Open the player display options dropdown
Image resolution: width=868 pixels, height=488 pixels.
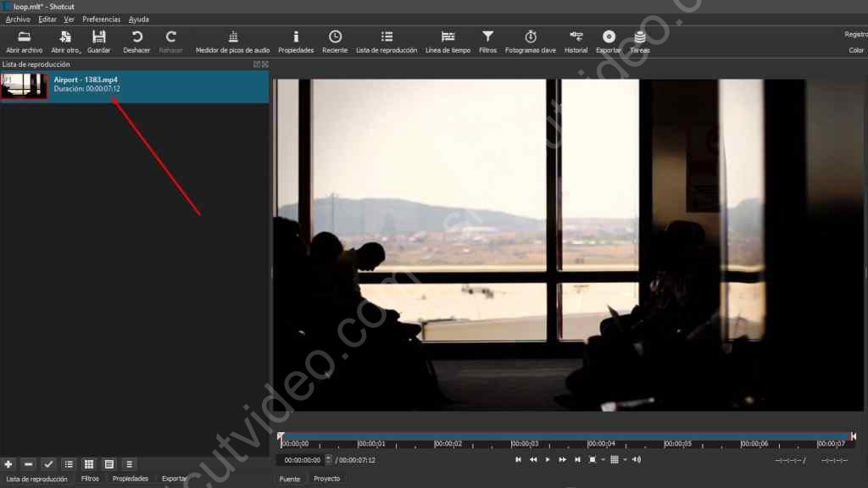tap(626, 459)
